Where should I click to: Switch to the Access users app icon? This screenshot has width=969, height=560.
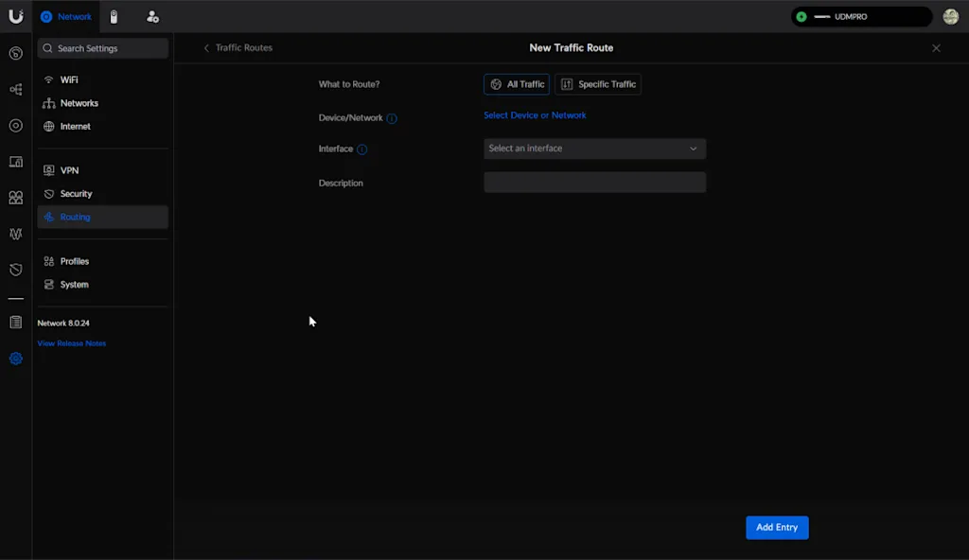click(152, 17)
